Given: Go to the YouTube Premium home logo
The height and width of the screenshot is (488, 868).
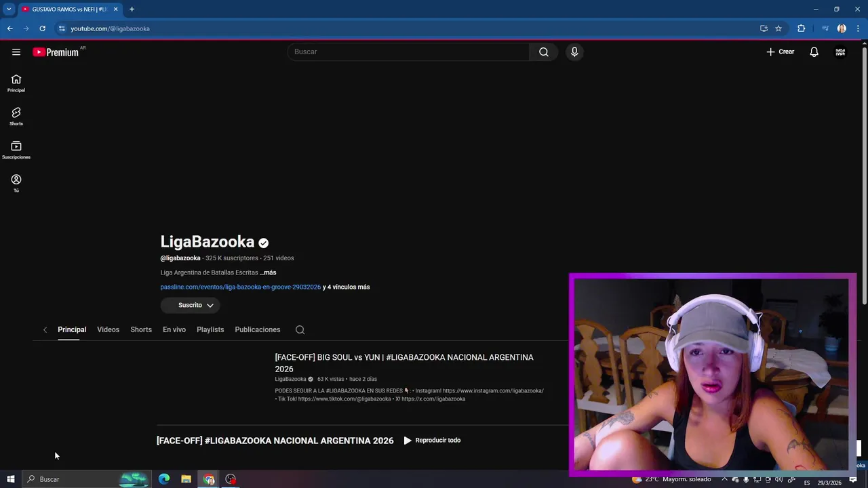Looking at the screenshot, I should tap(56, 52).
